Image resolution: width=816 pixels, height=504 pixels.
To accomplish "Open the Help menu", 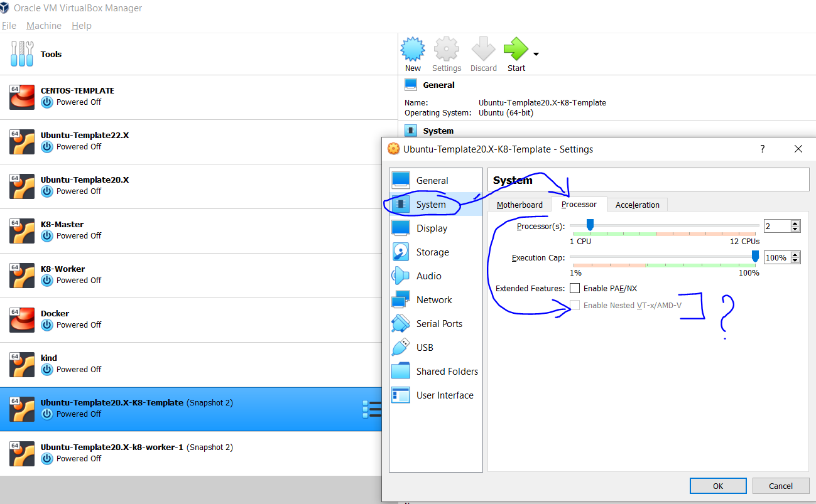I will 82,26.
